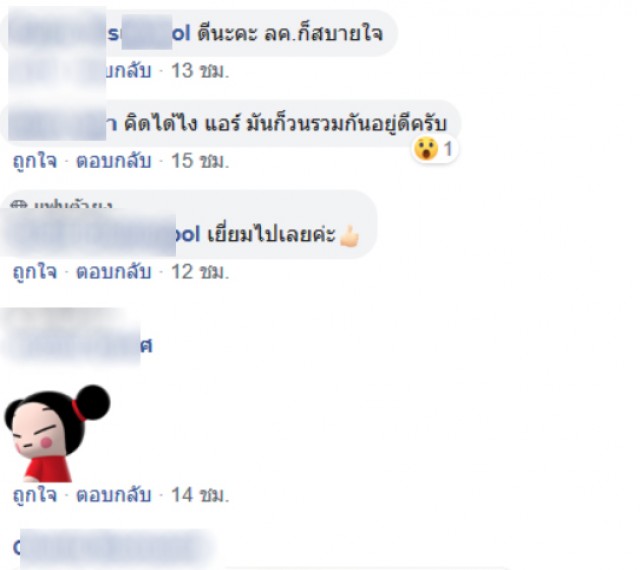Reply to the comment posted 15 ชม. ago
The width and height of the screenshot is (640, 570).
[x=114, y=161]
